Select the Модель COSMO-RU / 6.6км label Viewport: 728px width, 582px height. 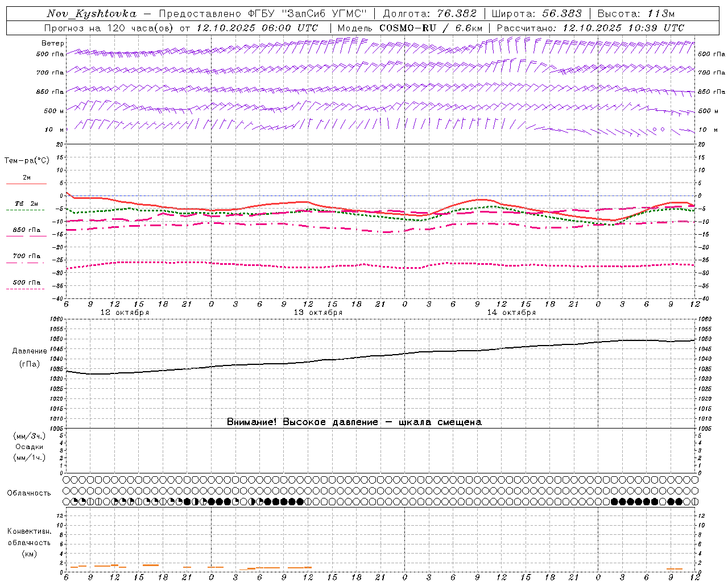pos(409,28)
